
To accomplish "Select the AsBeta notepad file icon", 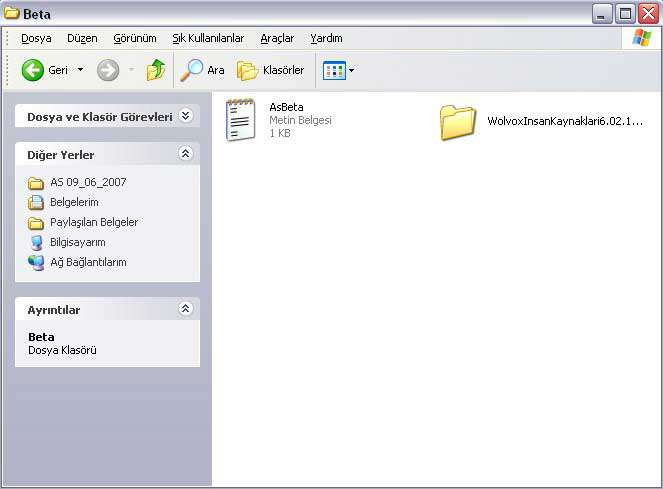I will click(x=241, y=120).
